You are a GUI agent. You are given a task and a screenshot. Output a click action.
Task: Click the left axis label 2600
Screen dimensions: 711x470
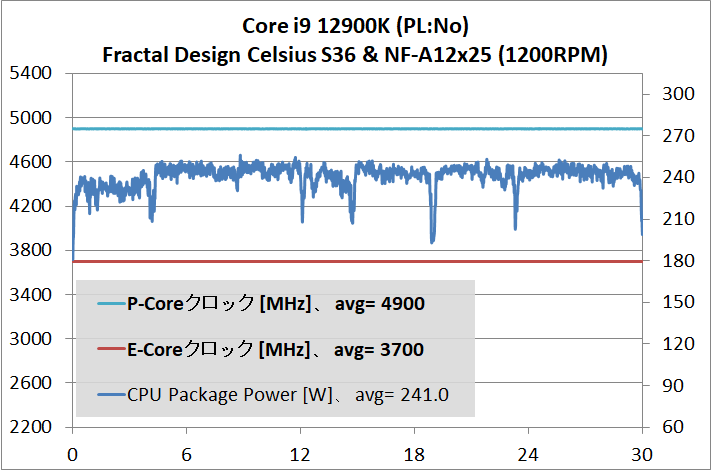click(30, 383)
